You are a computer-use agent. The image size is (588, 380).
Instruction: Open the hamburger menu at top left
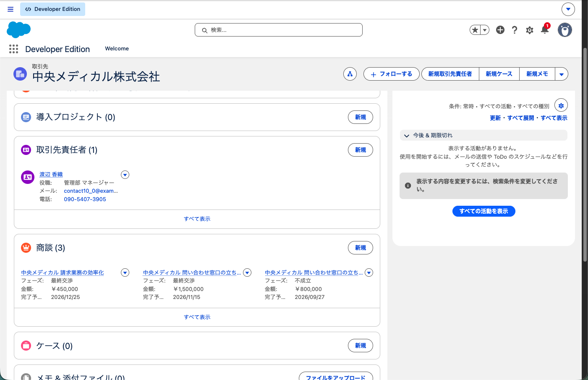pyautogui.click(x=10, y=9)
